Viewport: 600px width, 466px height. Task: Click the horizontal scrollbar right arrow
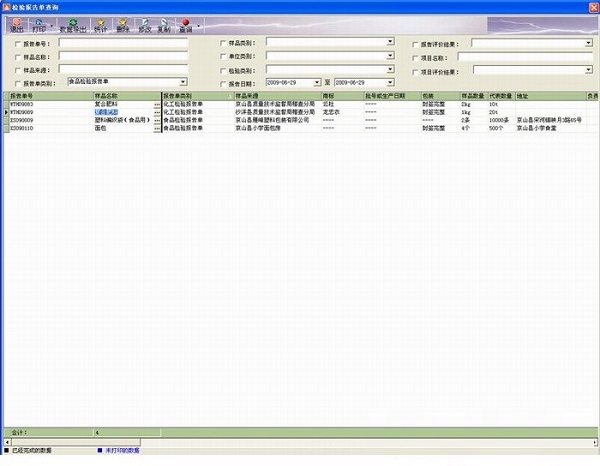click(x=595, y=443)
